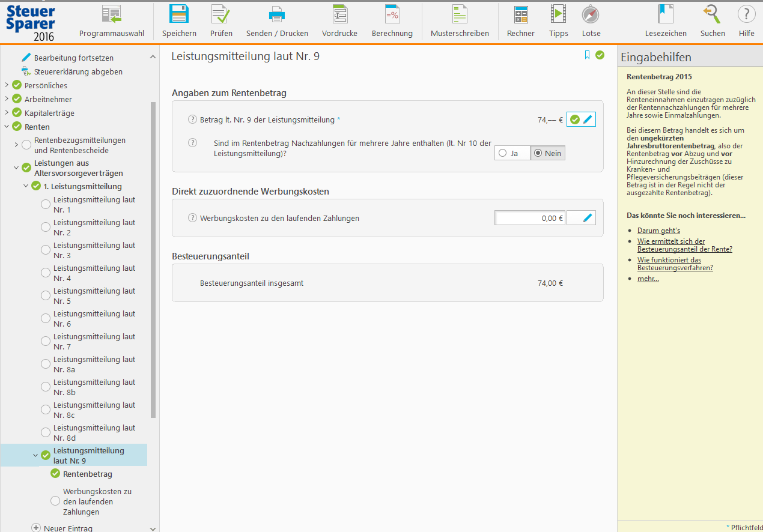Click the Suchen magnifier icon

click(x=713, y=14)
